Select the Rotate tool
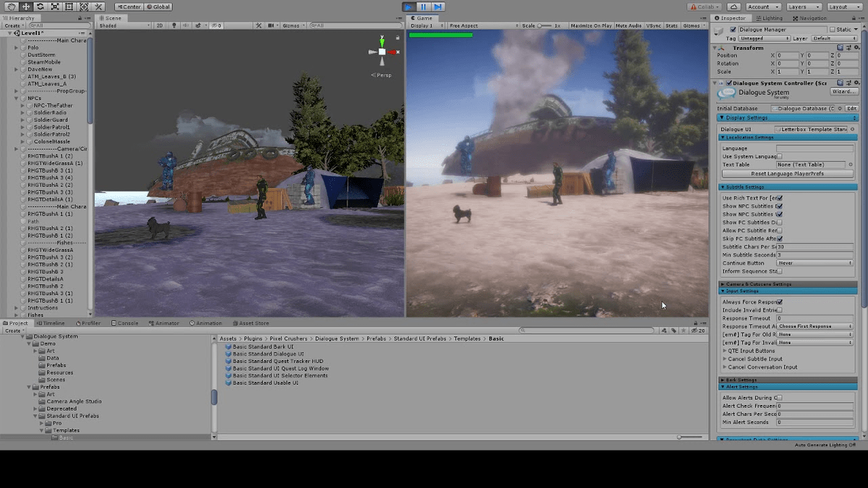 pyautogui.click(x=40, y=7)
